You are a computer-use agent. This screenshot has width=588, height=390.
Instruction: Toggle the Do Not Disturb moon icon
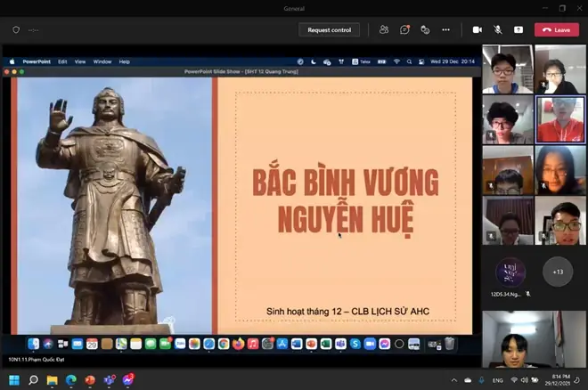(314, 61)
